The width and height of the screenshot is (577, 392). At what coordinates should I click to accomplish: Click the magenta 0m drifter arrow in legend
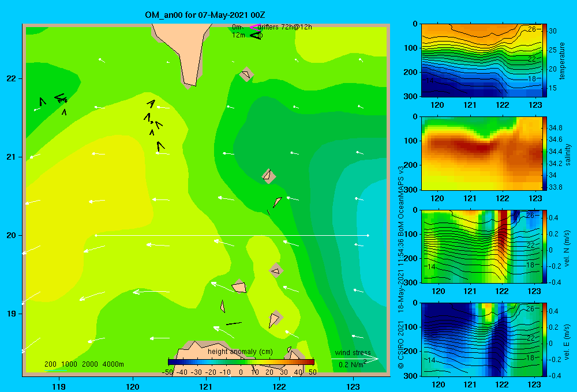255,27
